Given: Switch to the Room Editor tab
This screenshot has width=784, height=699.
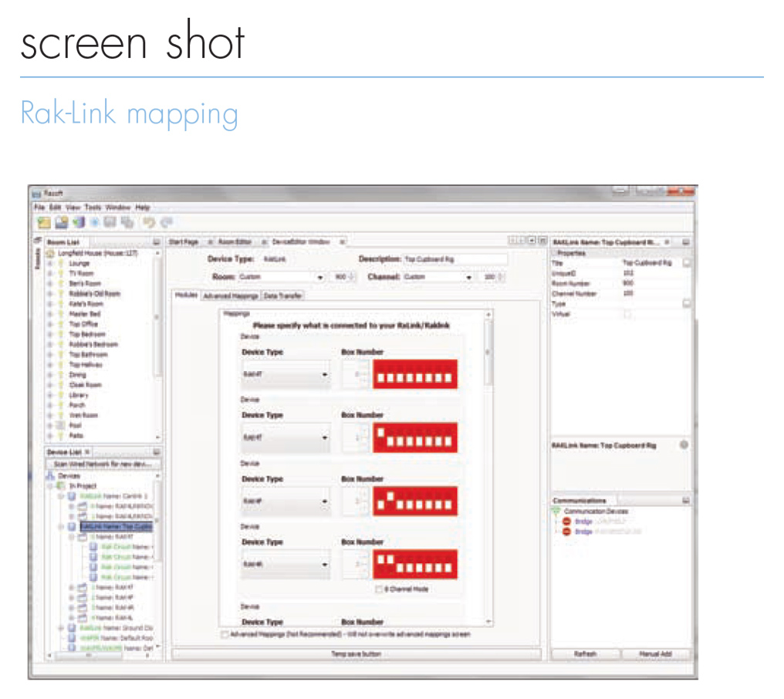Looking at the screenshot, I should pyautogui.click(x=235, y=242).
